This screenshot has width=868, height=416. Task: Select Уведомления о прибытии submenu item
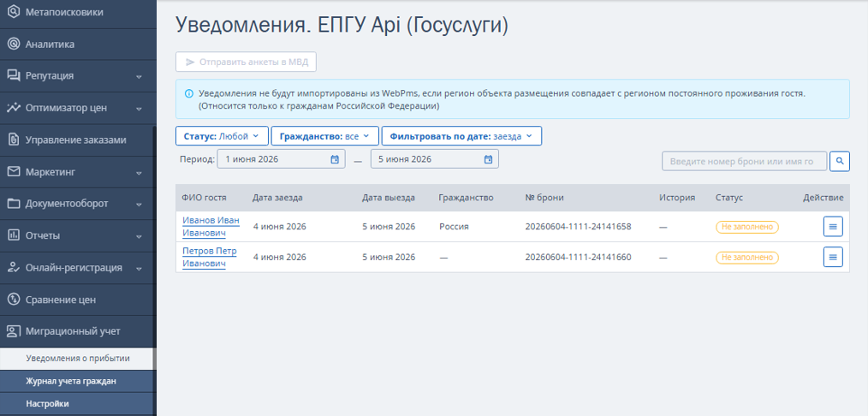pyautogui.click(x=77, y=359)
